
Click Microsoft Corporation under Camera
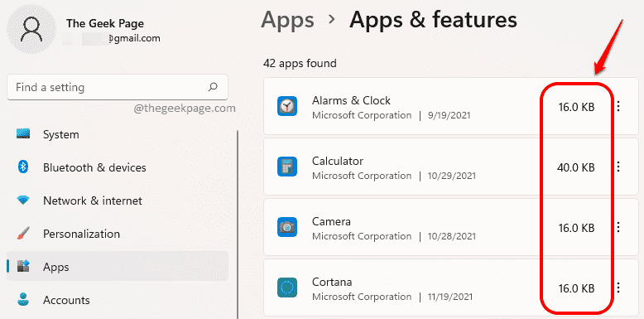[x=362, y=236]
